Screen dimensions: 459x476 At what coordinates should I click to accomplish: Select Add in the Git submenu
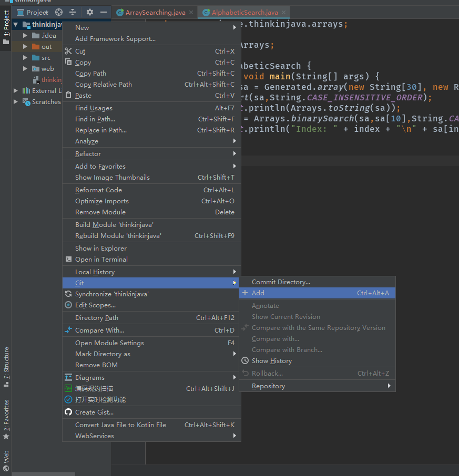coord(258,293)
